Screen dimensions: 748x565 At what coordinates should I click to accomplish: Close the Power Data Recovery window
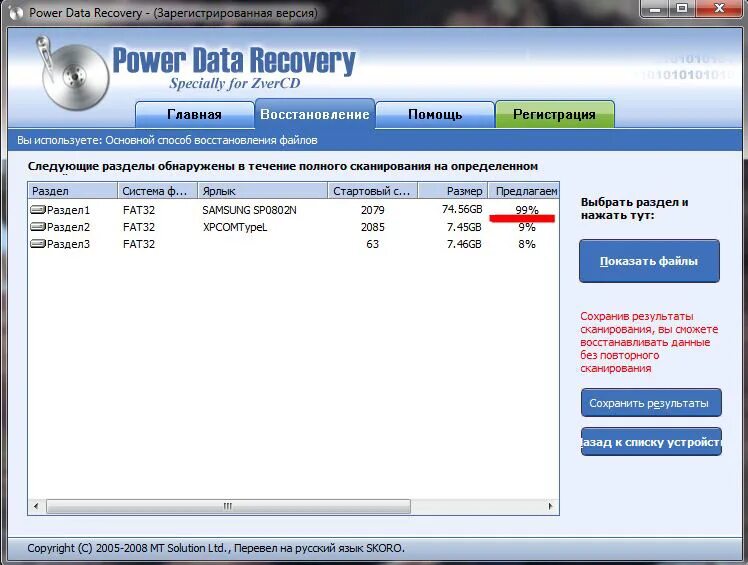719,9
